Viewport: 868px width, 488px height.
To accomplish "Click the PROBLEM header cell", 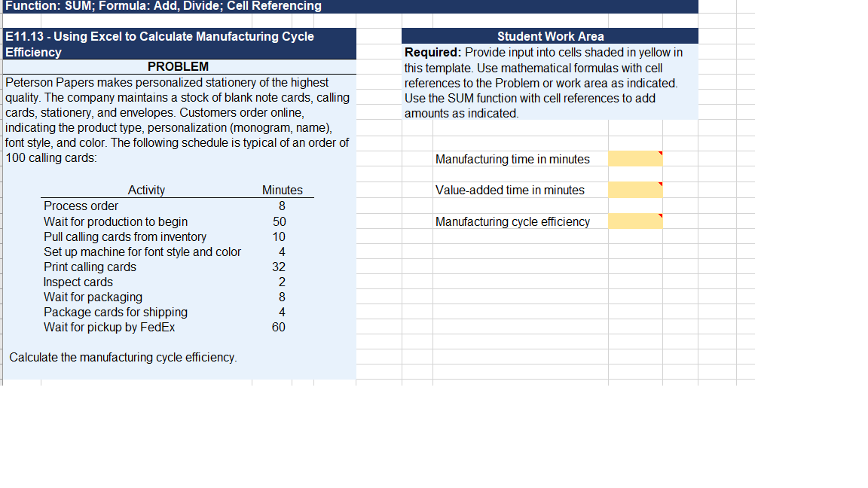I will tap(179, 66).
